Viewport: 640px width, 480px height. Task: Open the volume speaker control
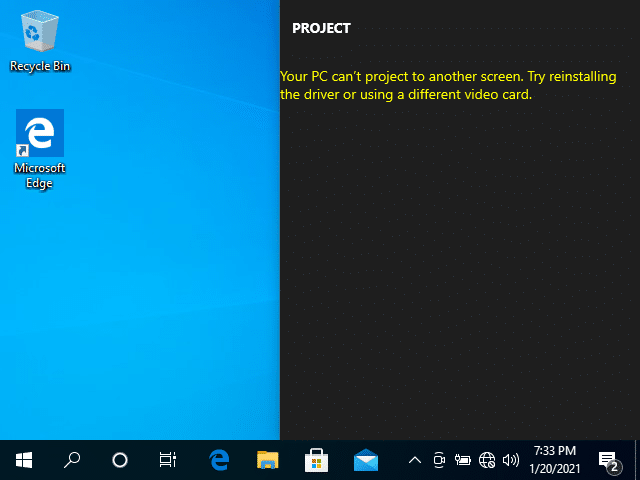click(511, 460)
